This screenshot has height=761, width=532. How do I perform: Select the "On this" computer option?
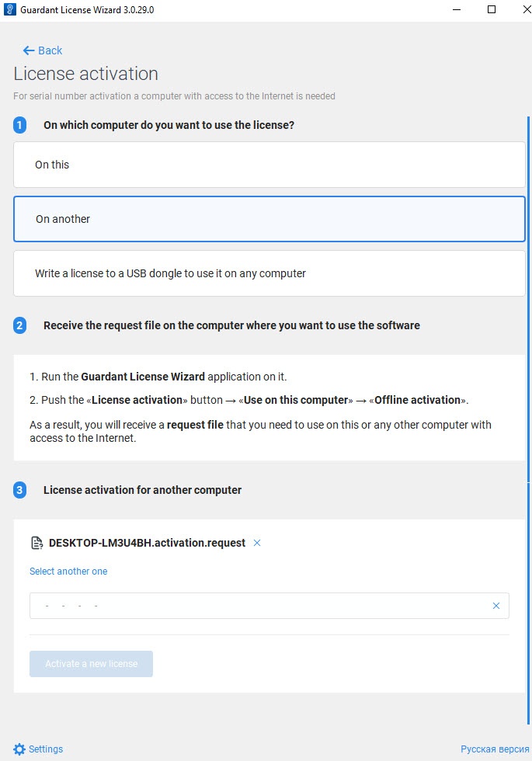tap(269, 165)
